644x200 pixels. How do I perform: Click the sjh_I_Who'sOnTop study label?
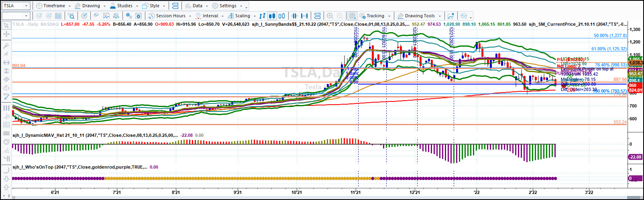[79, 167]
